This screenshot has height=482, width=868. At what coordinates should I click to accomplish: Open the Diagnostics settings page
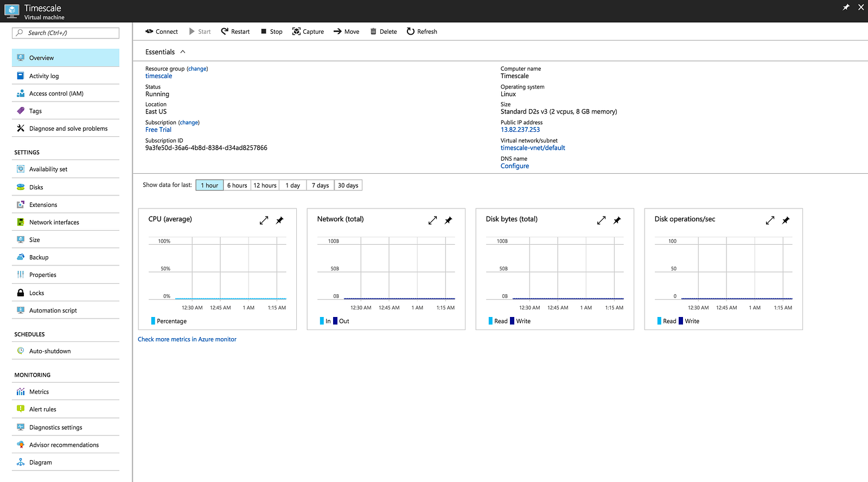coord(66,427)
